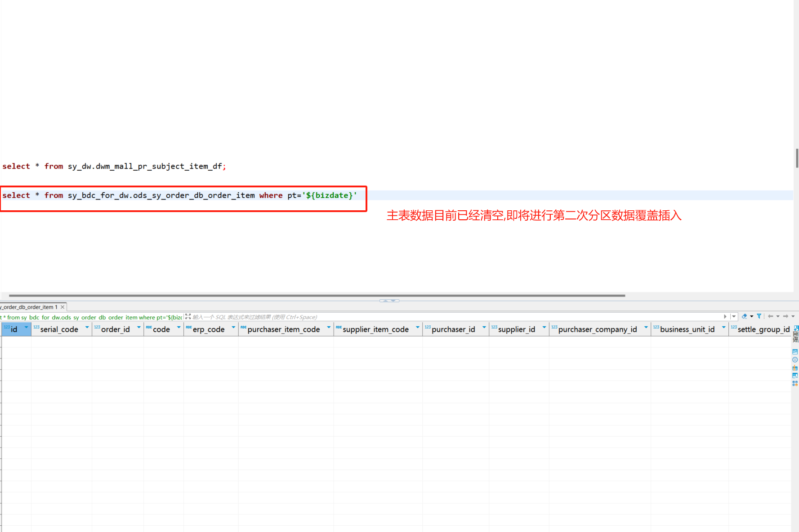Open the forward history dropdown arrow
The image size is (799, 532).
tap(793, 316)
